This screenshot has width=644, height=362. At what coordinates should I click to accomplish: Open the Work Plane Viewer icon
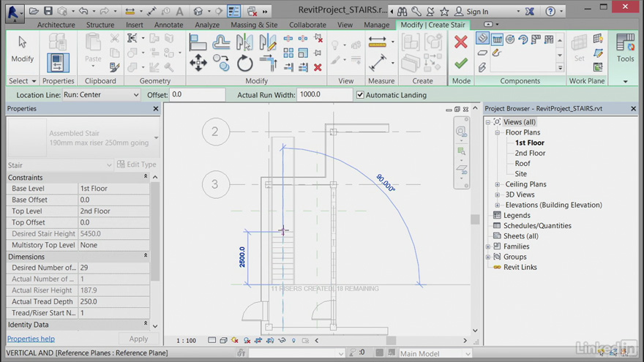(x=598, y=67)
